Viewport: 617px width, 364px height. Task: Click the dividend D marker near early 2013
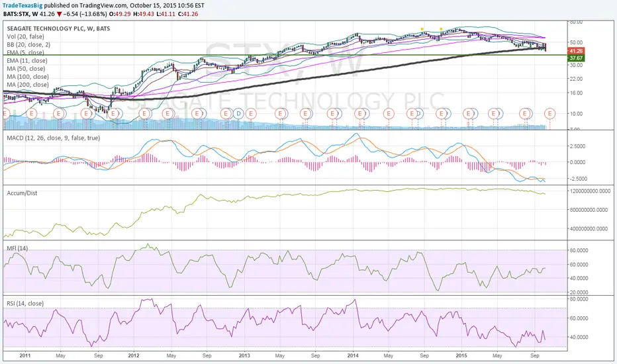pos(238,114)
